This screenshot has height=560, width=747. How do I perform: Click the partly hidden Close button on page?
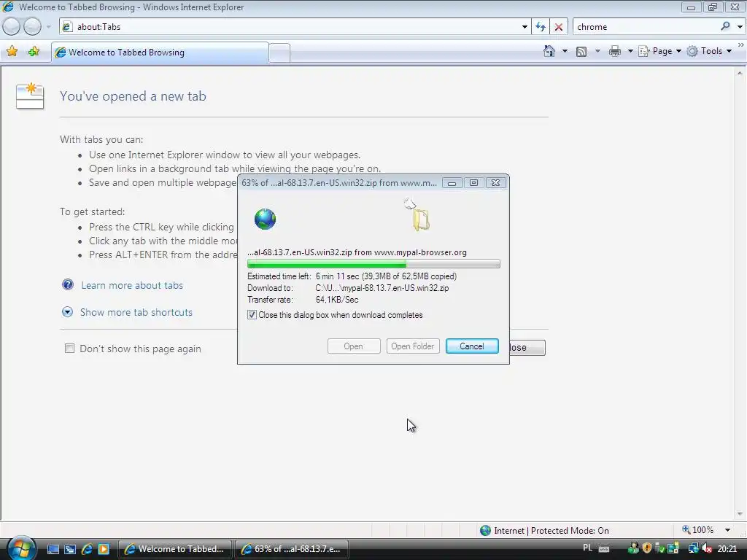point(527,348)
